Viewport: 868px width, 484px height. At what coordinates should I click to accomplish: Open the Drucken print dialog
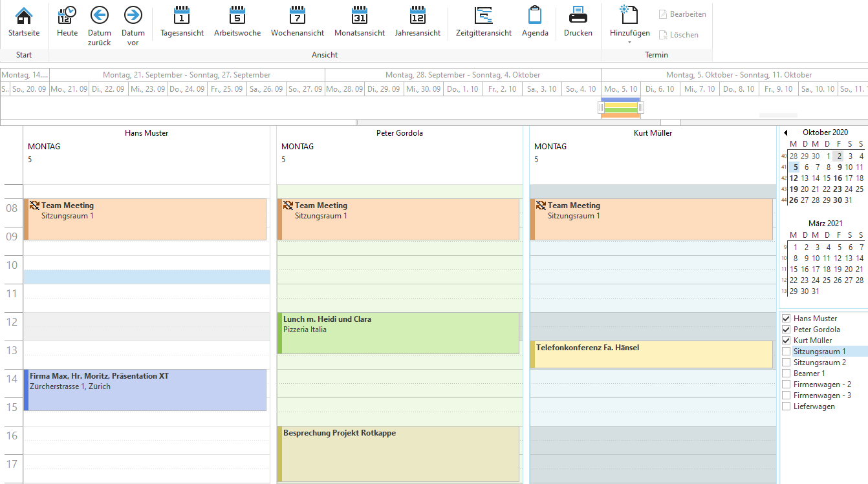click(x=578, y=25)
